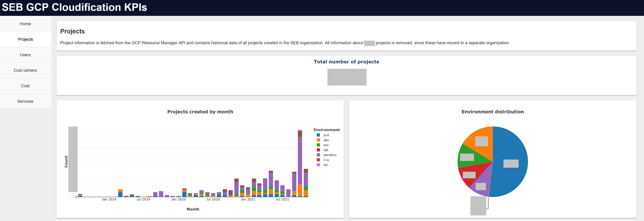Toggle prd legend blue swatch

pos(318,135)
